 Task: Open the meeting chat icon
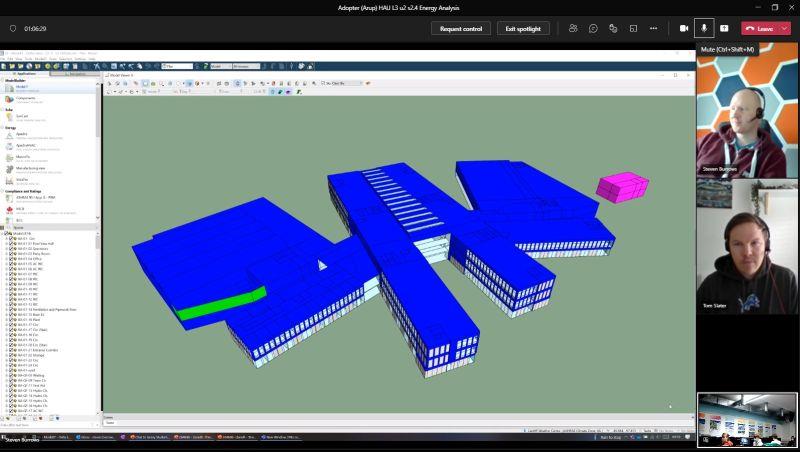pyautogui.click(x=593, y=28)
